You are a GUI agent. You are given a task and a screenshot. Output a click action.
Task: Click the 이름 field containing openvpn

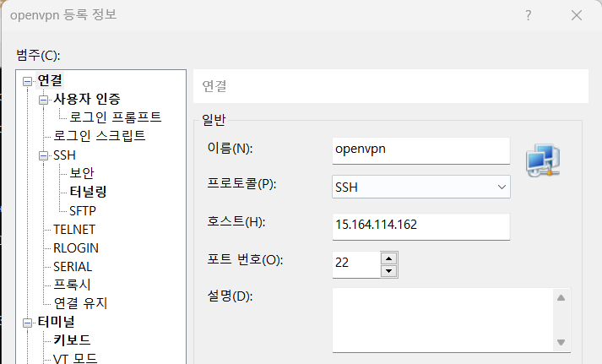point(421,150)
